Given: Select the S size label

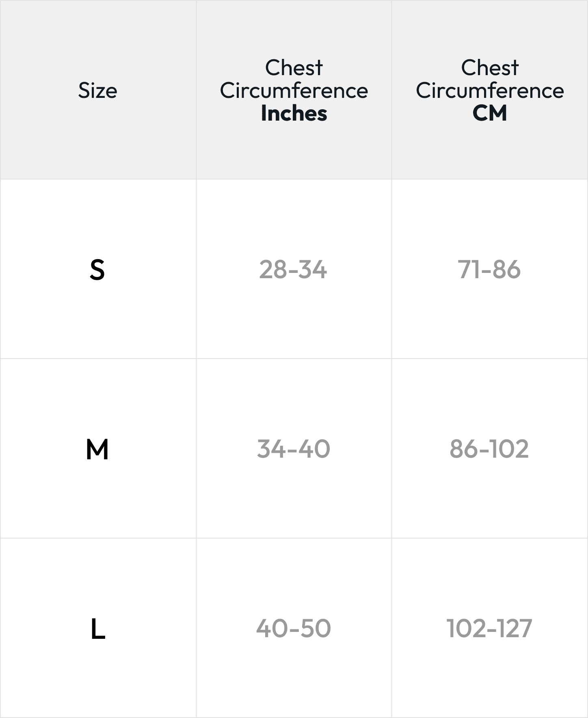Looking at the screenshot, I should click(x=97, y=270).
